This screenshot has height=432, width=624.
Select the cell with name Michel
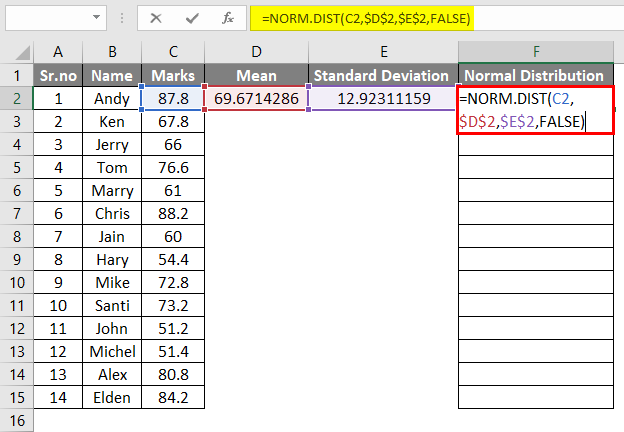tap(112, 351)
